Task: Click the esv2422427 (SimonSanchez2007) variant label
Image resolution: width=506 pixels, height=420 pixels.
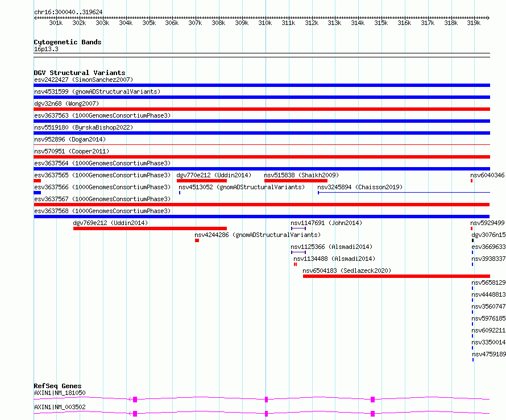Action: [x=83, y=80]
